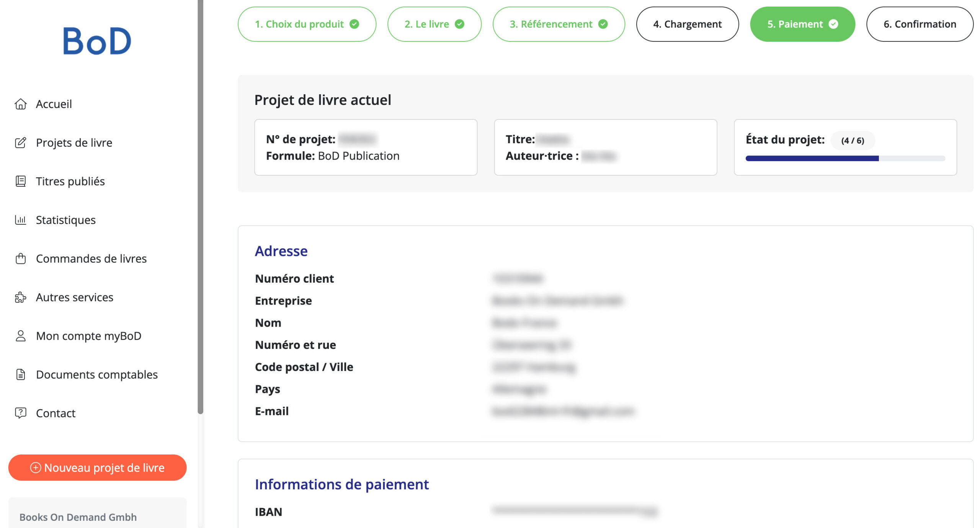Click the Adresse section heading
Image resolution: width=980 pixels, height=528 pixels.
pyautogui.click(x=281, y=251)
